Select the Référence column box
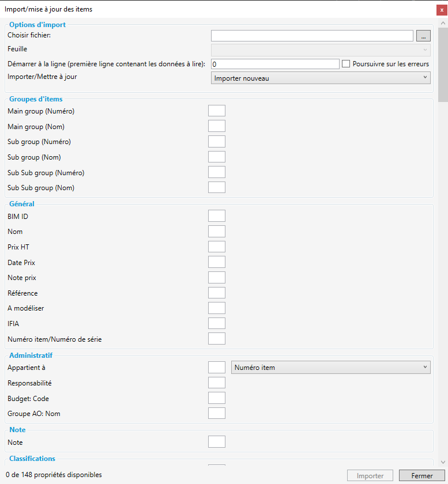Screen dimensions: 448x484 tap(216, 293)
